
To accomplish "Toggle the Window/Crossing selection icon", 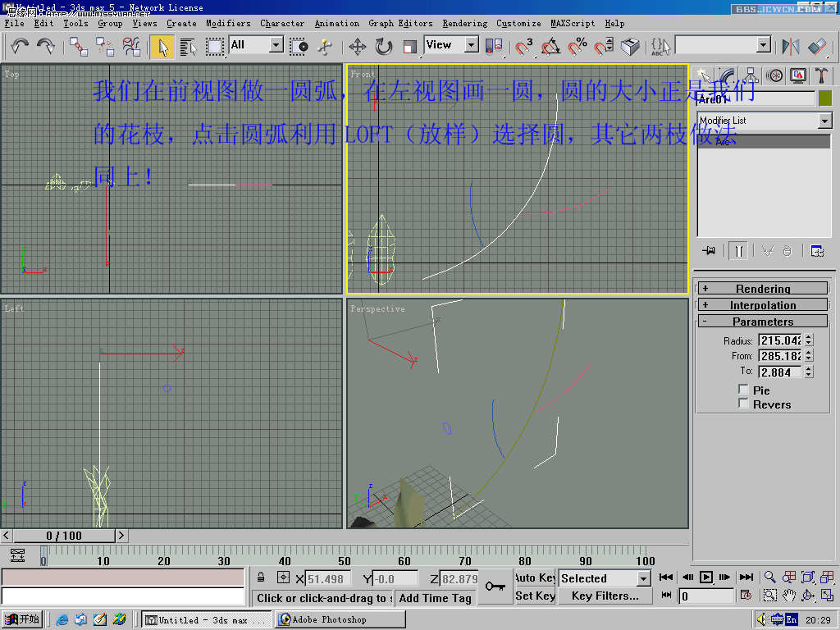I will click(x=299, y=47).
